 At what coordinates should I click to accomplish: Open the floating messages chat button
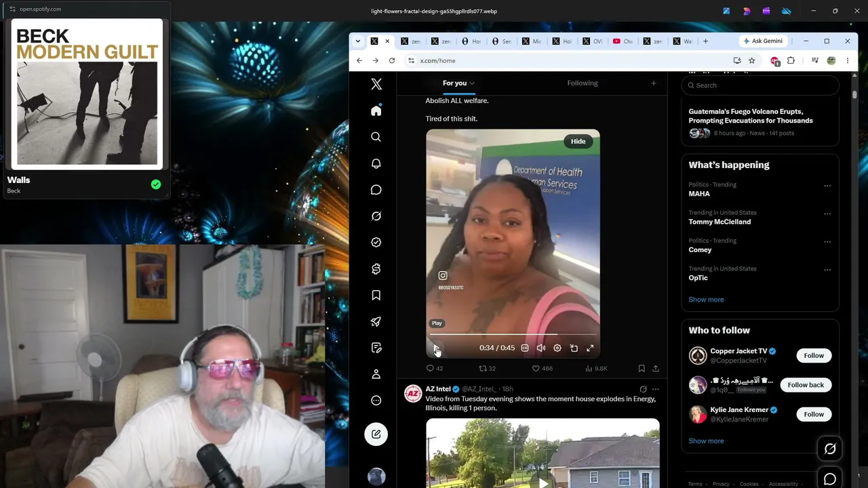tap(830, 479)
